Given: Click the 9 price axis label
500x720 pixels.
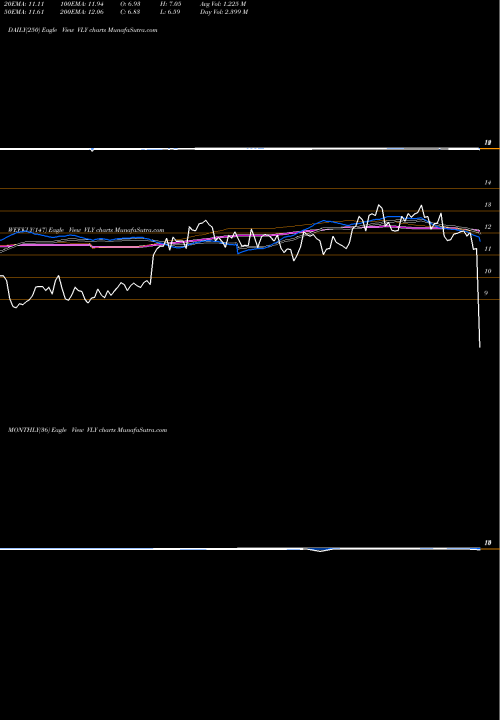Looking at the screenshot, I should coord(487,293).
